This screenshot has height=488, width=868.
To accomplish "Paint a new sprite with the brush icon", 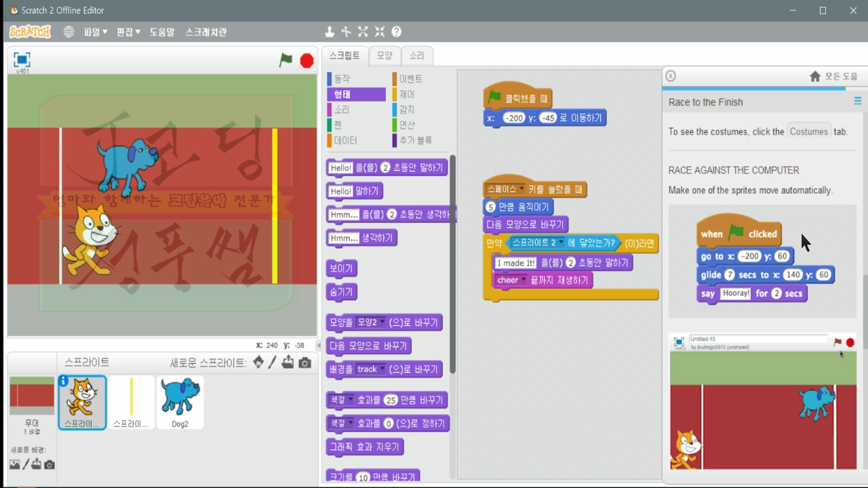I will (273, 363).
